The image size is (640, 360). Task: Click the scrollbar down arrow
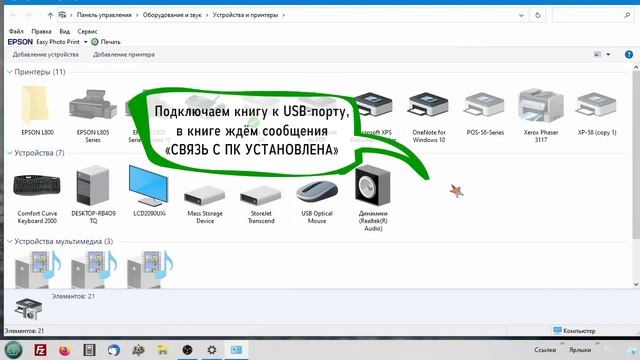[636, 284]
